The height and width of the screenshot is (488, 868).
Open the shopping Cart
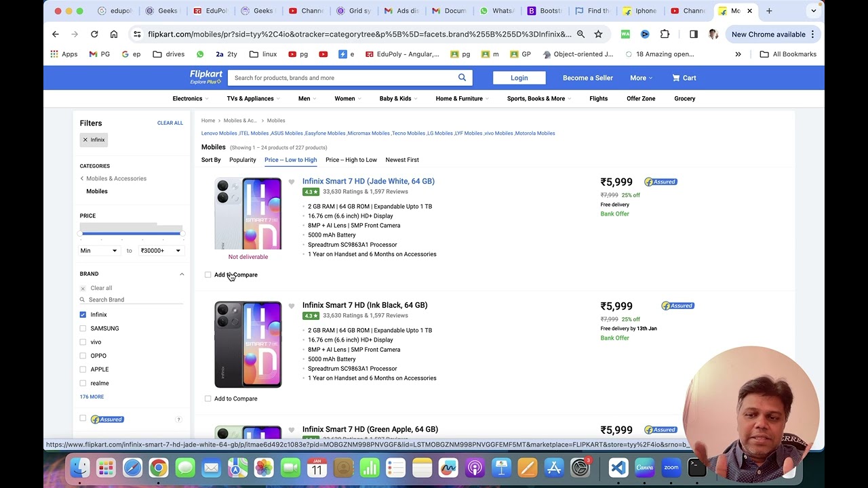coord(684,78)
